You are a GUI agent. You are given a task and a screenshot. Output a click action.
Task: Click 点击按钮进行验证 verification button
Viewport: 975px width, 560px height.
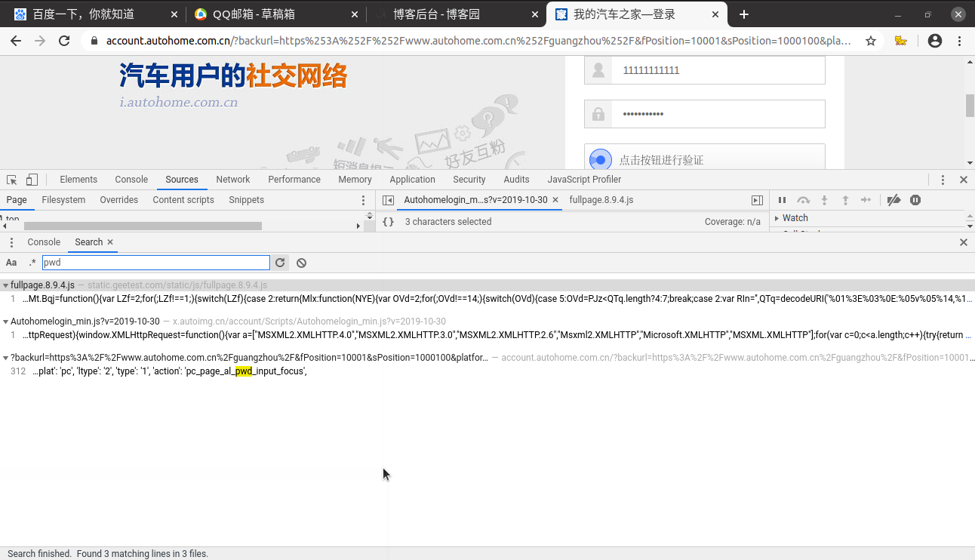click(x=704, y=157)
